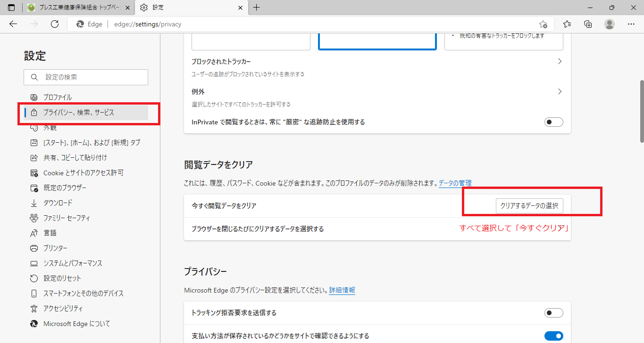Click the page vertical scrollbar thumb

(x=641, y=111)
